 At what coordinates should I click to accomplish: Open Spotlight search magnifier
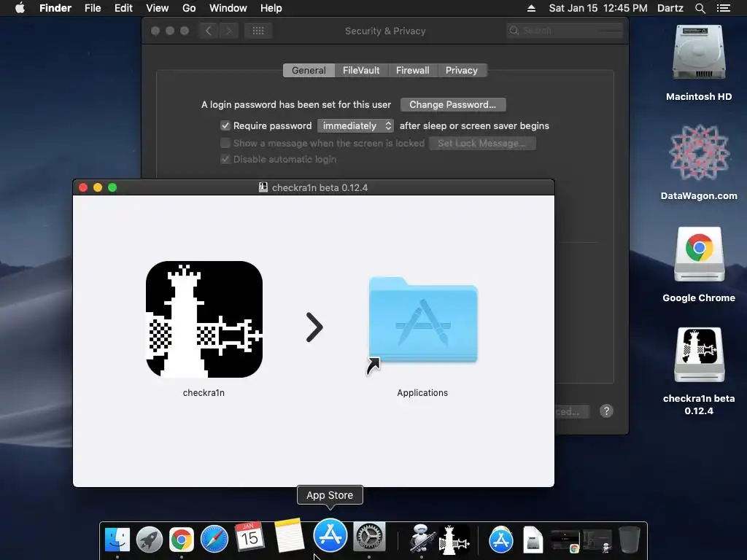click(700, 8)
